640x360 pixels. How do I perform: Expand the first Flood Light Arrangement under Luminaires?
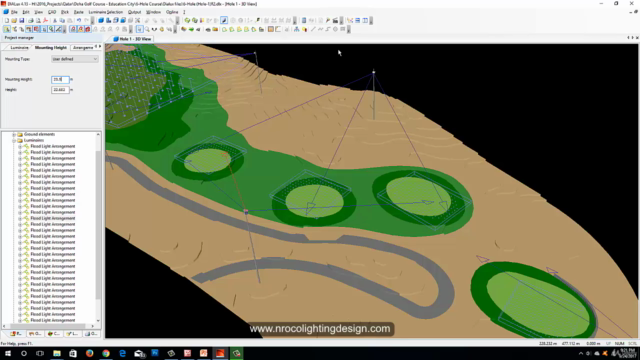click(20, 146)
